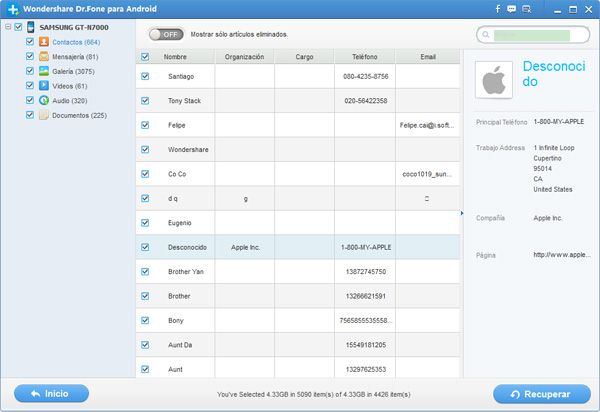Open the Mensajería envelope icon

click(44, 56)
